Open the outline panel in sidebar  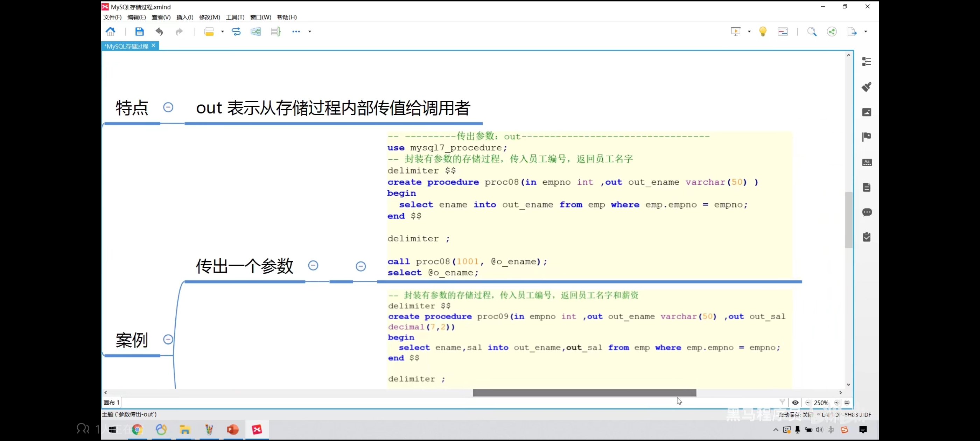(x=866, y=62)
